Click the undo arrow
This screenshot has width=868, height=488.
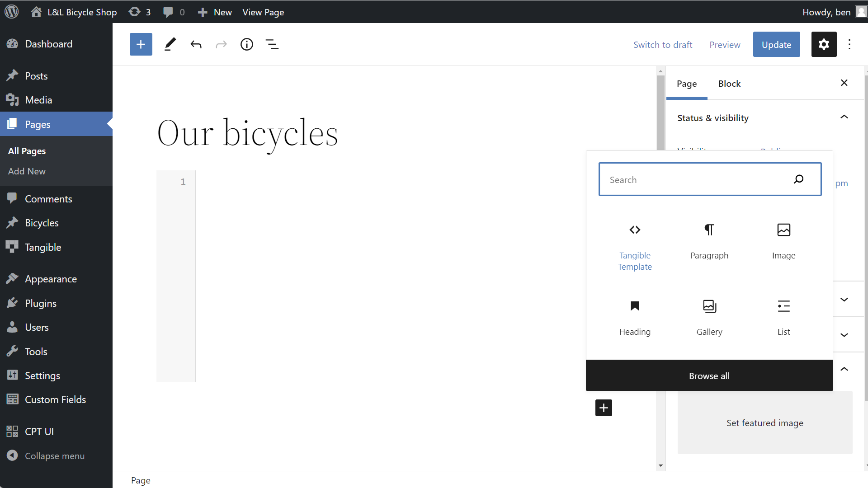pos(196,44)
